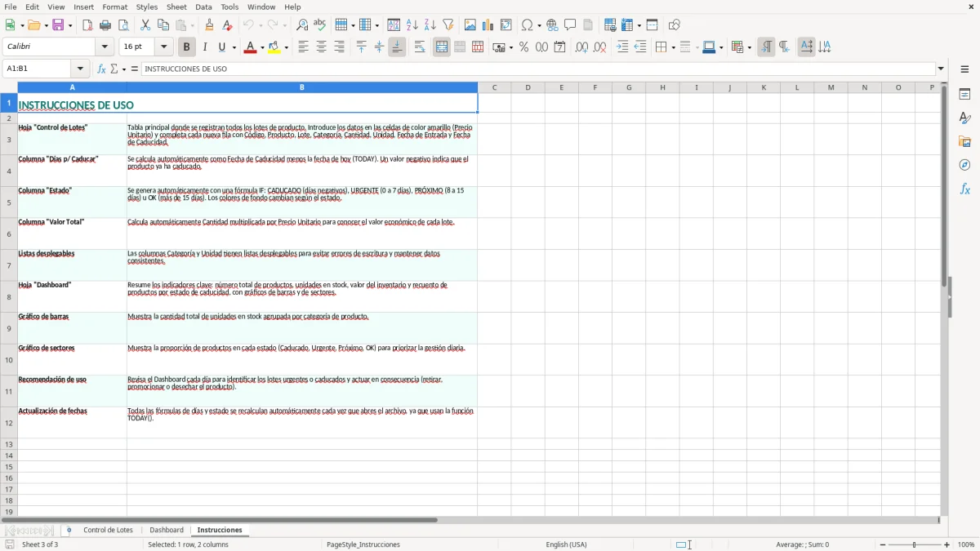980x551 pixels.
Task: Toggle Center Horizontally alignment
Action: 321,47
